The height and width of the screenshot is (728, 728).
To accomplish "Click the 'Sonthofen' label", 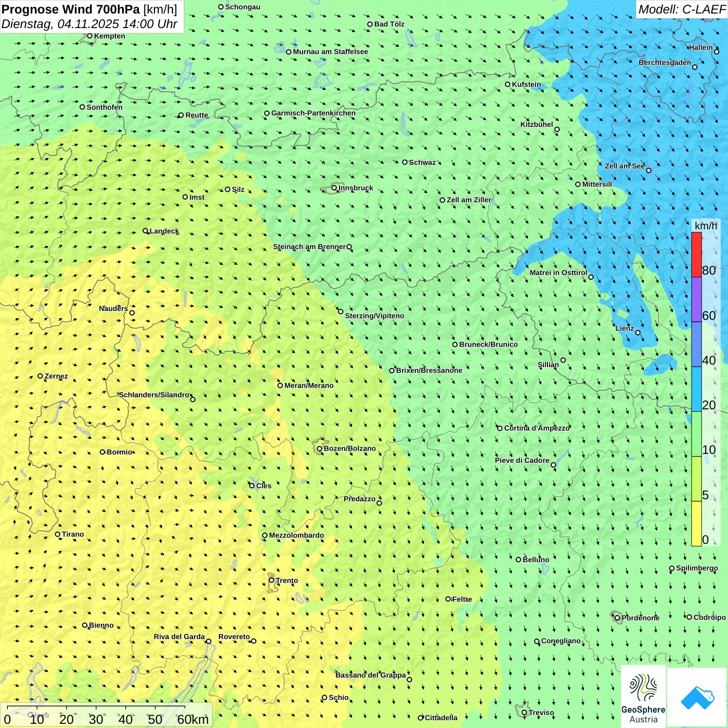I will [105, 107].
